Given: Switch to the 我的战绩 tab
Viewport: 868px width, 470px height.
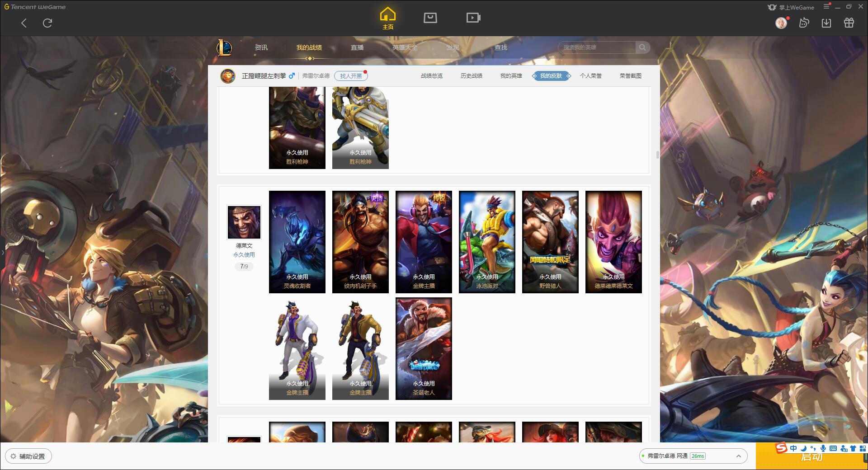Looking at the screenshot, I should click(x=309, y=47).
